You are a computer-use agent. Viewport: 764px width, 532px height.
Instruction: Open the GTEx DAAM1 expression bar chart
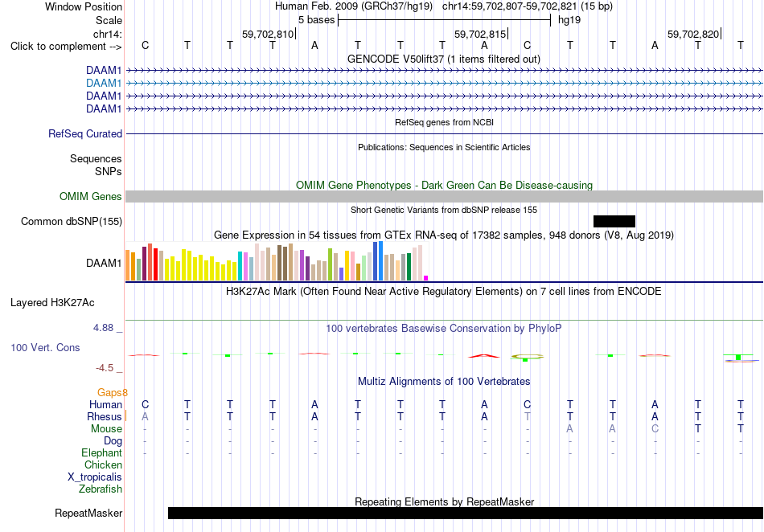pyautogui.click(x=277, y=262)
